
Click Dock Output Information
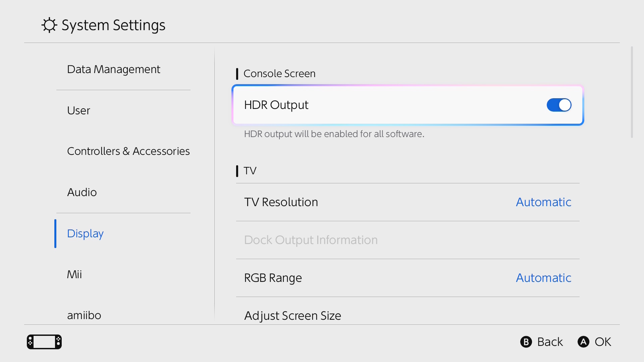(311, 240)
